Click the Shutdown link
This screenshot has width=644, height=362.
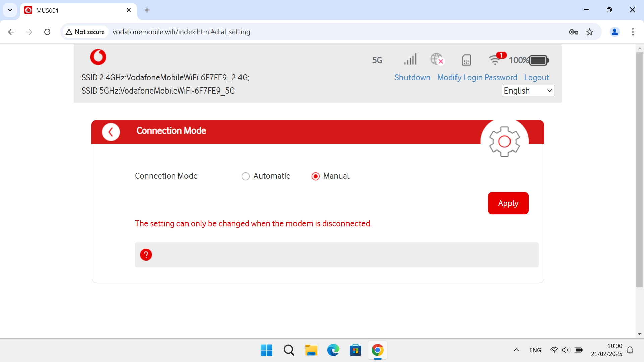click(x=412, y=78)
